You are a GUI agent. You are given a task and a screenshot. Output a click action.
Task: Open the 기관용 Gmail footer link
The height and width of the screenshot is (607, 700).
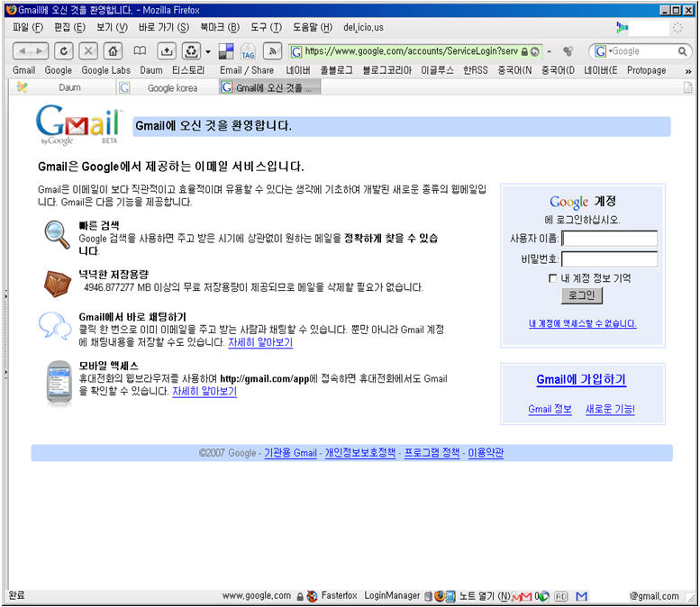(291, 453)
